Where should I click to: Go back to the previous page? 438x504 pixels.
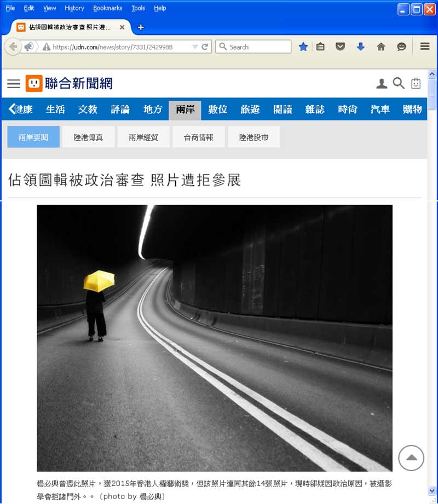click(x=13, y=47)
